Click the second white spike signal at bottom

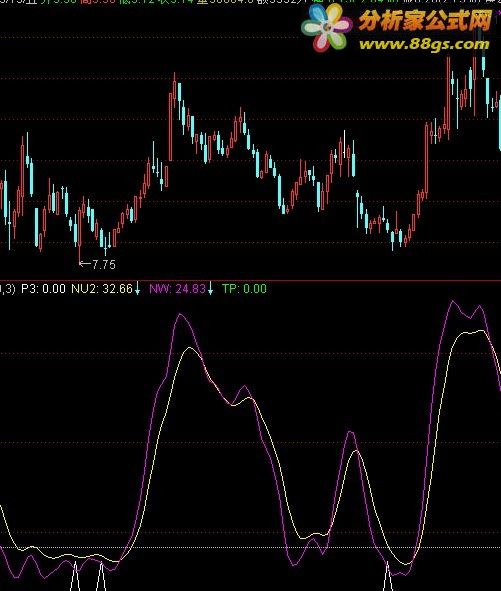[x=101, y=576]
